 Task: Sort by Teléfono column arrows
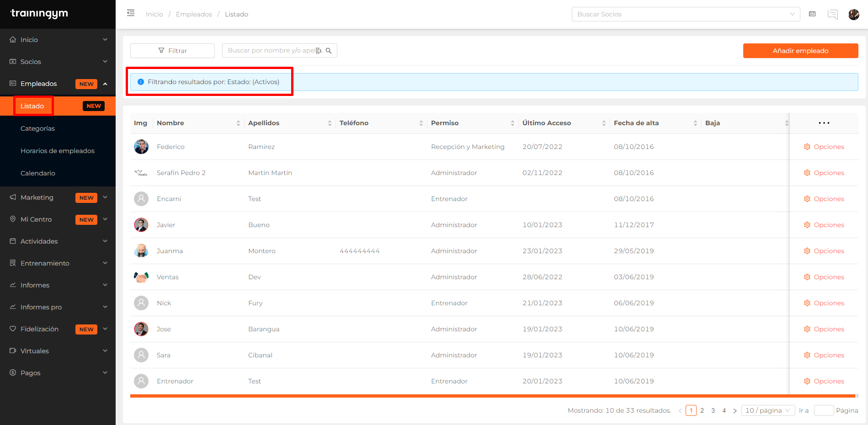pyautogui.click(x=421, y=123)
